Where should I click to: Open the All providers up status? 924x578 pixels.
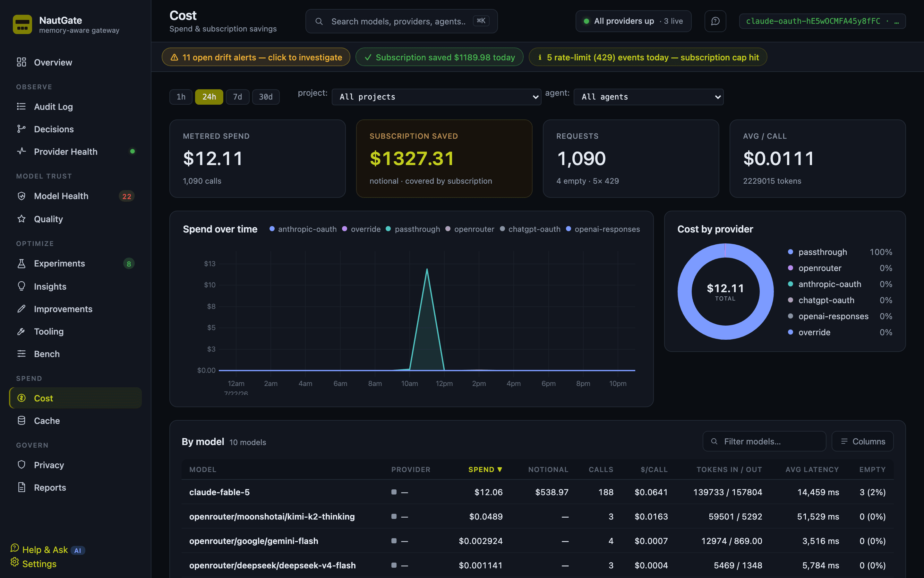(x=633, y=21)
